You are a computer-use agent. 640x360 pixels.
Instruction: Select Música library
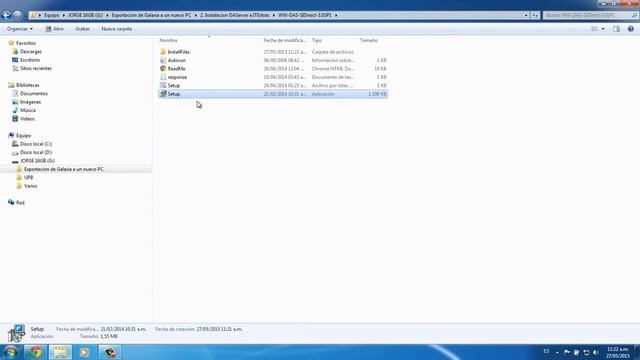pyautogui.click(x=28, y=110)
